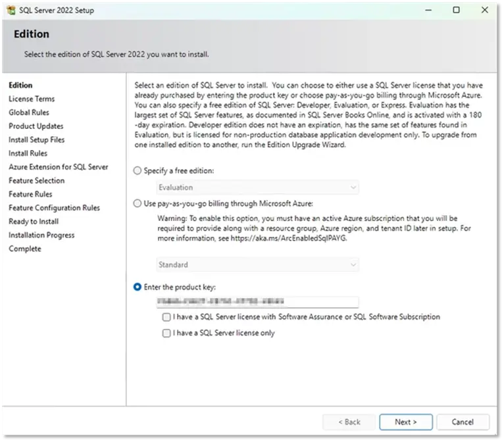Minimize the SQL Server 2022 Setup window
Image resolution: width=504 pixels, height=442 pixels.
coord(428,10)
